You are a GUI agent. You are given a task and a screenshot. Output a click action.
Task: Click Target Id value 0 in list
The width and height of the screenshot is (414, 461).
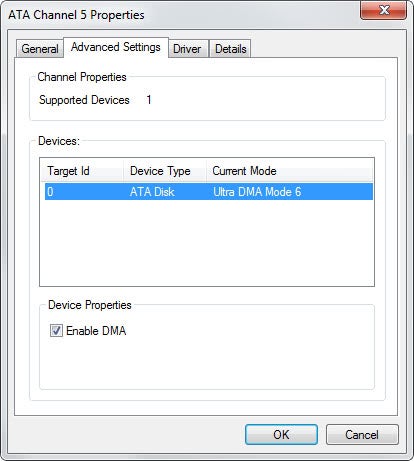[50, 192]
